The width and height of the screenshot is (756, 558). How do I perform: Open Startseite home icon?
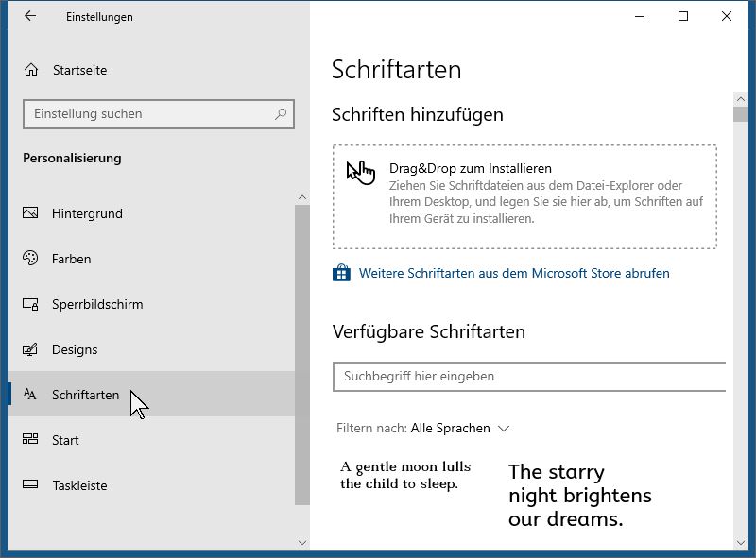point(31,70)
